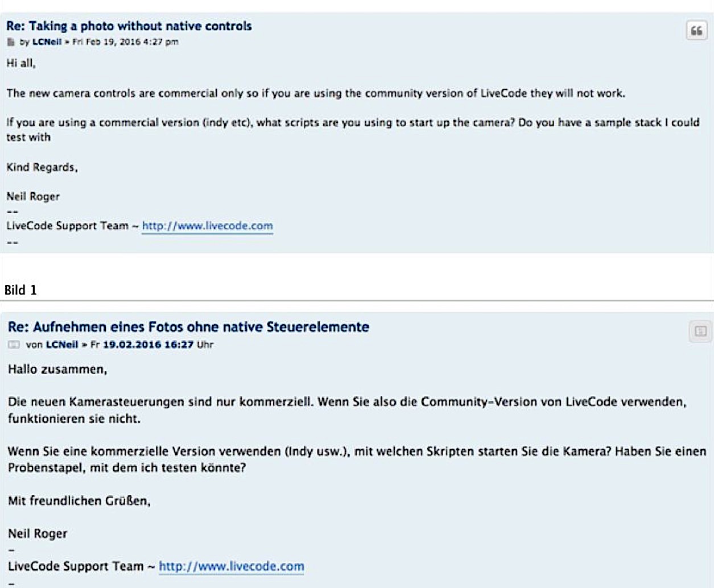Open the "Re: Aufnehmen eines Fotos ohne native Steuerelemente" title
Image resolution: width=714 pixels, height=588 pixels.
click(188, 327)
